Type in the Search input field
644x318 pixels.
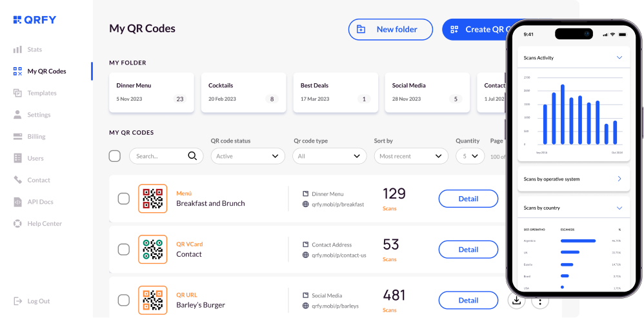tap(158, 156)
